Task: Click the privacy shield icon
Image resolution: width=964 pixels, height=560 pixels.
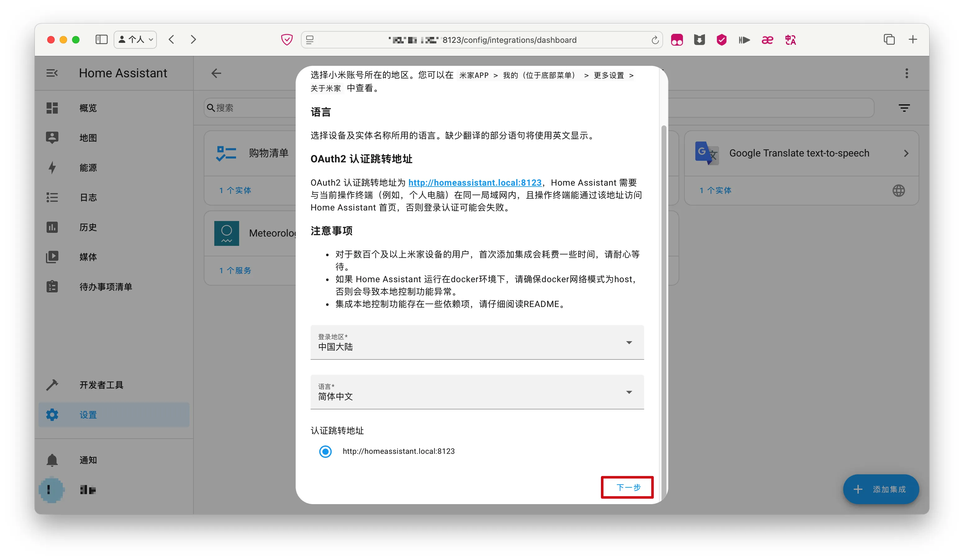Action: pyautogui.click(x=287, y=40)
